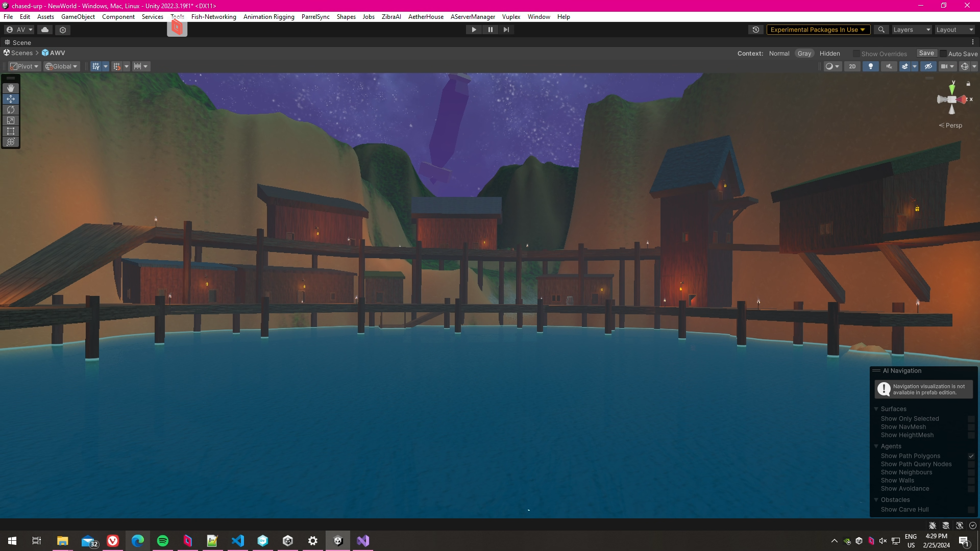Uncheck Show Path Polygons
This screenshot has width=980, height=551.
tap(971, 456)
